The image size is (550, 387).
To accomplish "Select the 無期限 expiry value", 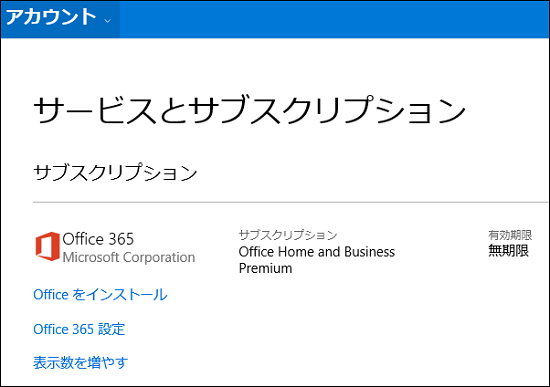I will [509, 251].
